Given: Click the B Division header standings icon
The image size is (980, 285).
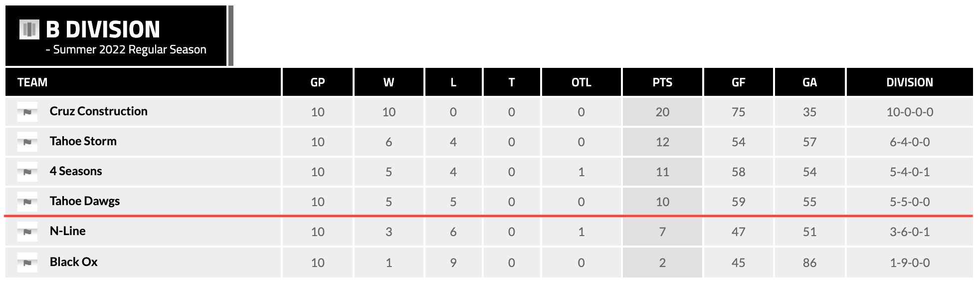Looking at the screenshot, I should pos(29,29).
